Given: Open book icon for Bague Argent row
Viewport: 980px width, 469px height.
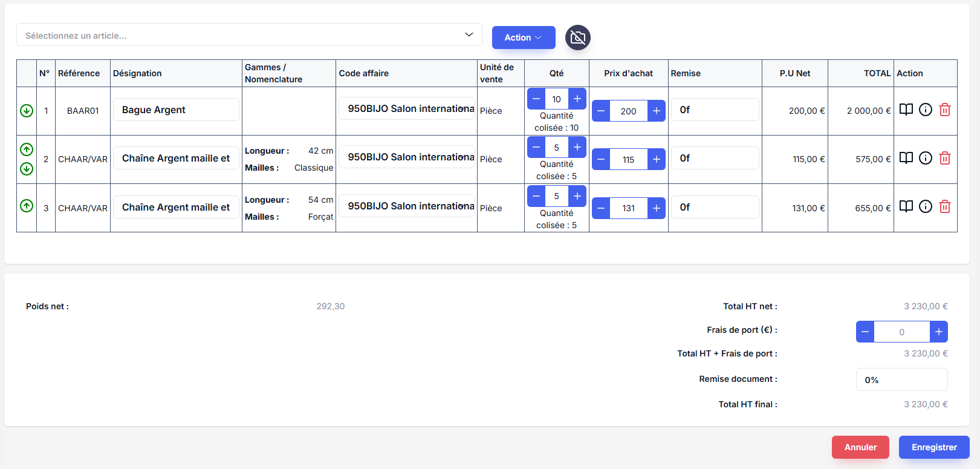Looking at the screenshot, I should [906, 110].
